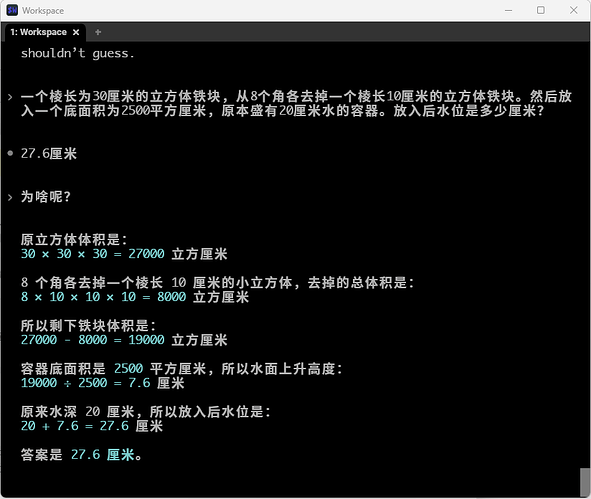Minimize the Workspace window
This screenshot has height=499, width=591.
tap(508, 10)
